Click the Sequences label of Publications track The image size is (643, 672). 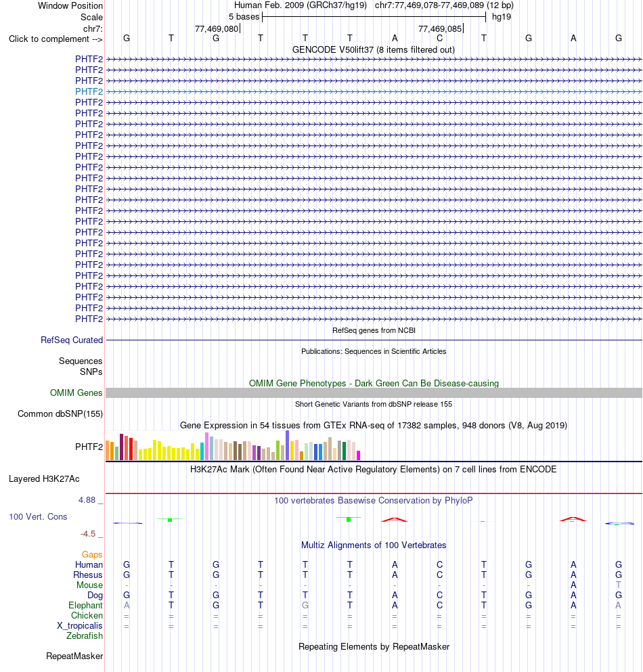pos(81,361)
